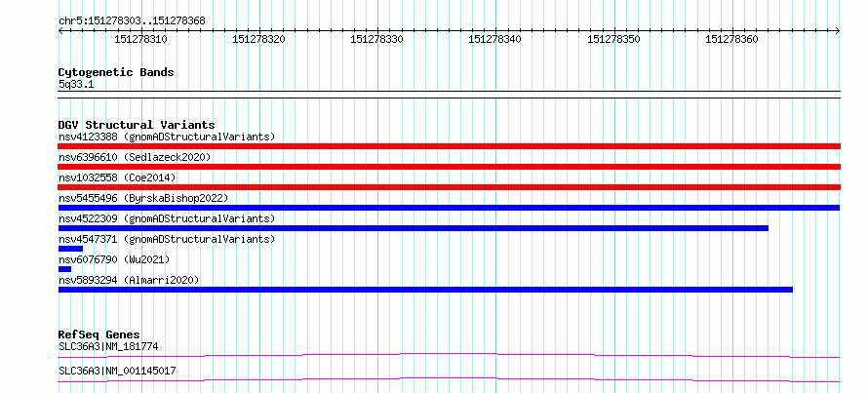Click the tiny nsv6076790 Wu2021 bar
Viewport: 868px width, 393px height.
click(64, 269)
